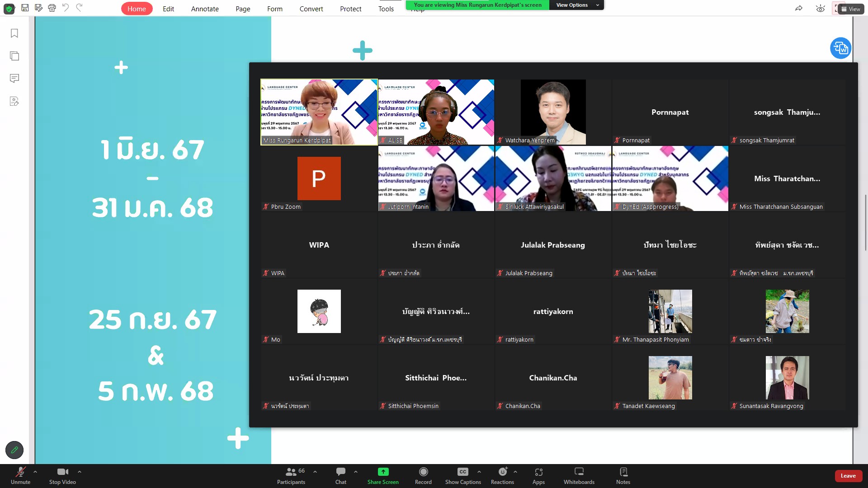Open the Apps icon

(538, 472)
